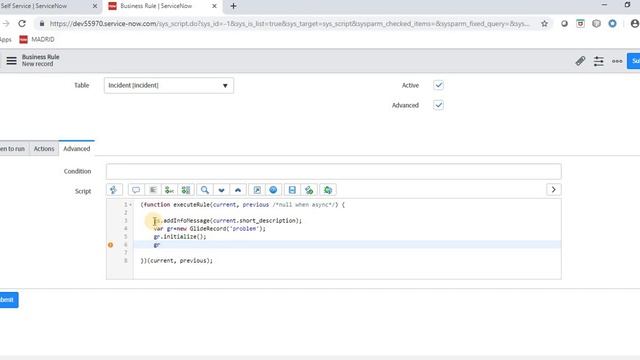
Task: Click the function executeRule line
Action: pyautogui.click(x=242, y=205)
